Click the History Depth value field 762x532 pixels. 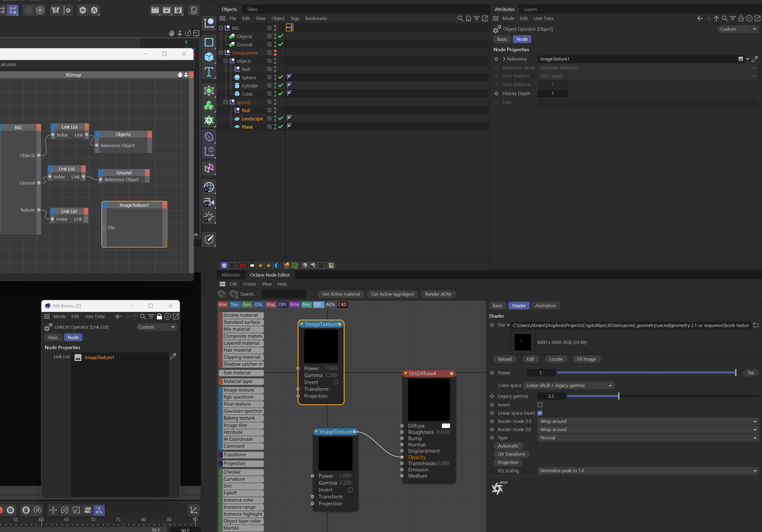click(x=552, y=93)
